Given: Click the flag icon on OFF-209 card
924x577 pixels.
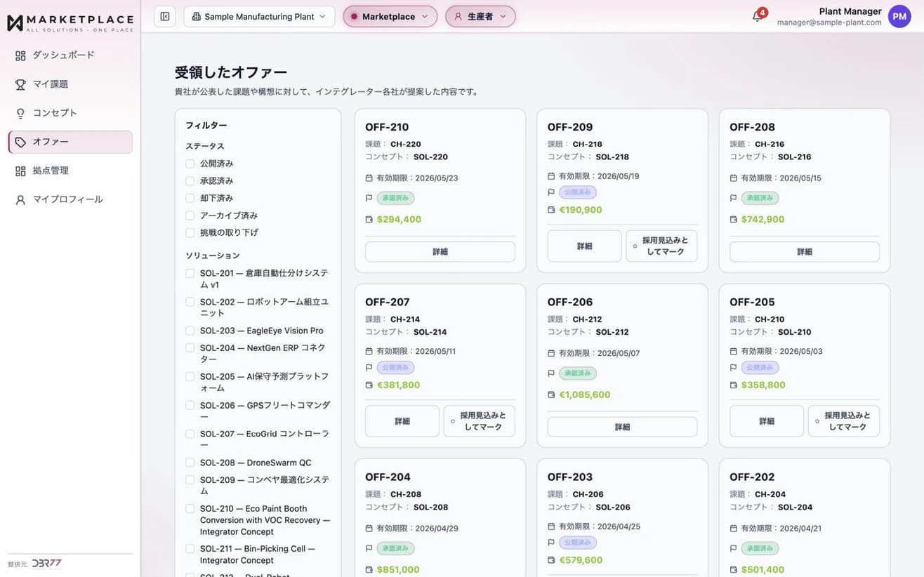Looking at the screenshot, I should point(551,192).
